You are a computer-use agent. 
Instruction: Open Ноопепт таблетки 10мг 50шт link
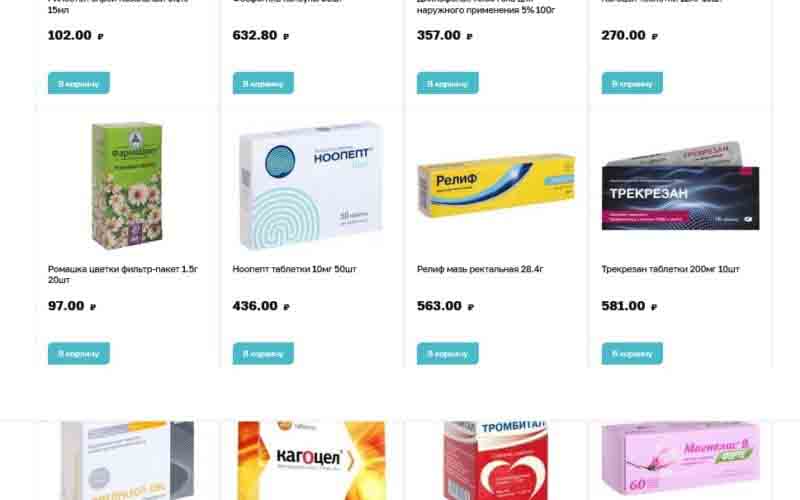coord(294,269)
